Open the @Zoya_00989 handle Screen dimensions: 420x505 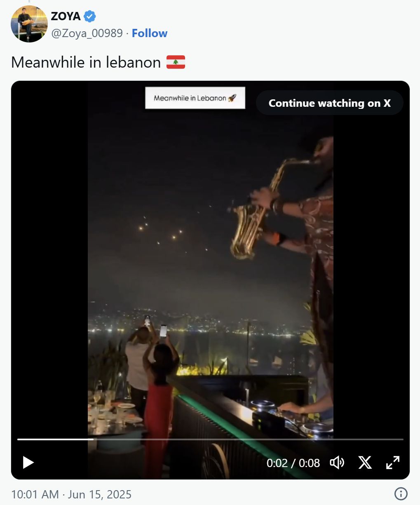click(87, 33)
